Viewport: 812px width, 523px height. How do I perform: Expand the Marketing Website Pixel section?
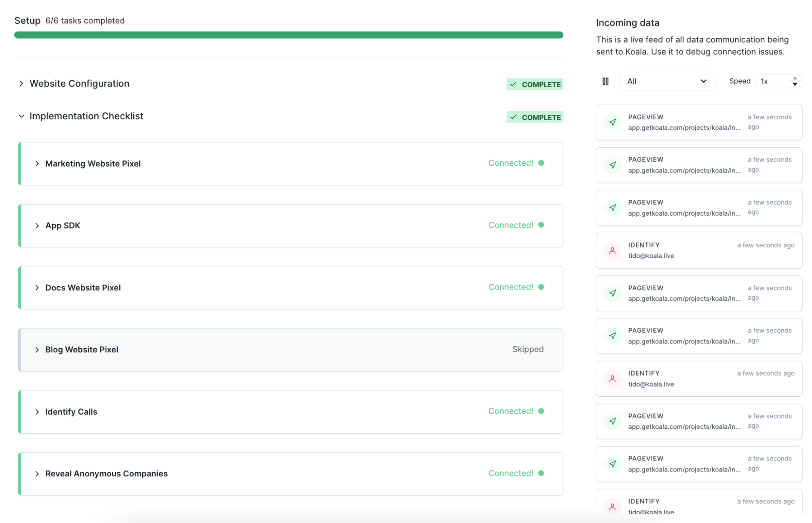point(37,163)
